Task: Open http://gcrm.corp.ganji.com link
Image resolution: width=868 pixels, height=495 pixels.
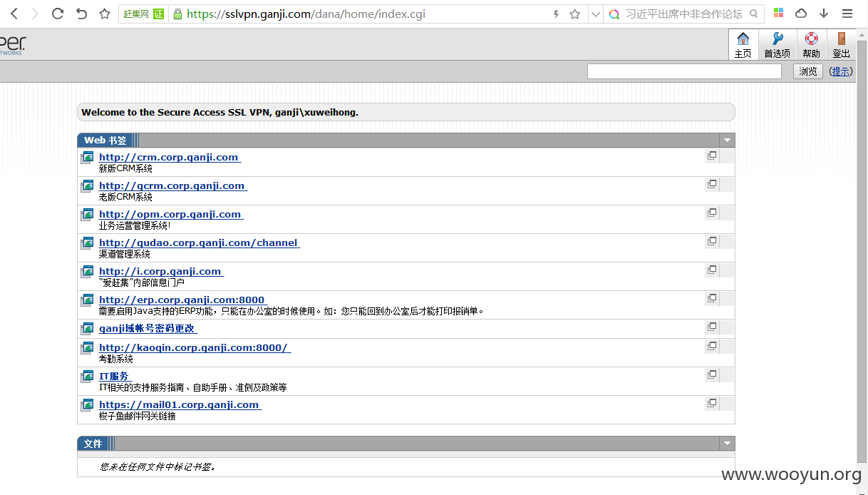Action: coord(173,185)
